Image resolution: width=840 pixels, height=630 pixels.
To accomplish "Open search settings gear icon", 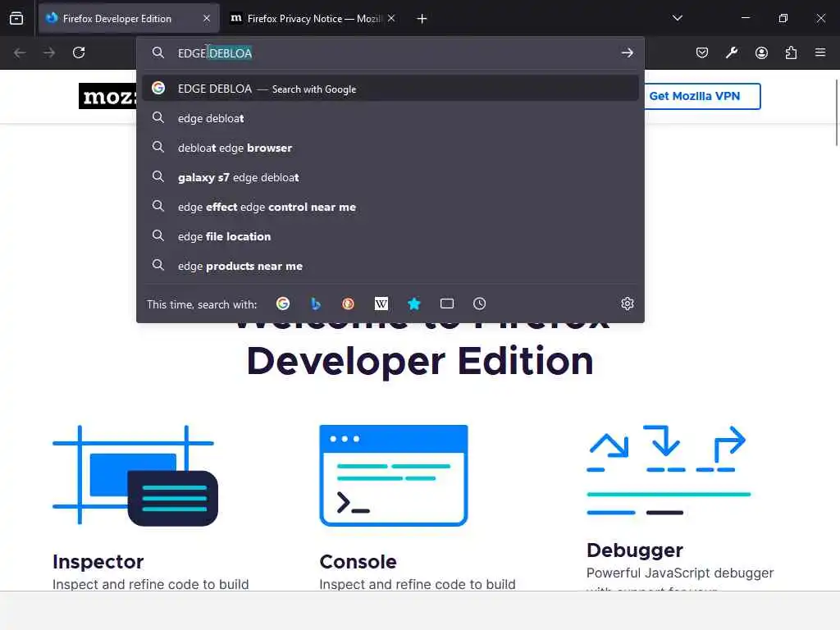I will (x=628, y=304).
